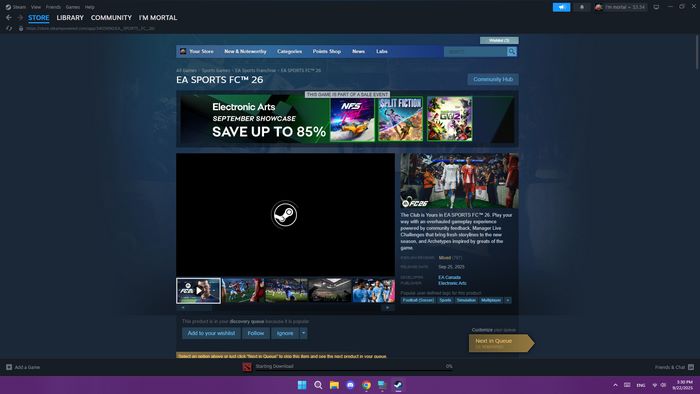Click the download progress bar
Screen dimensions: 700x394
(353, 371)
